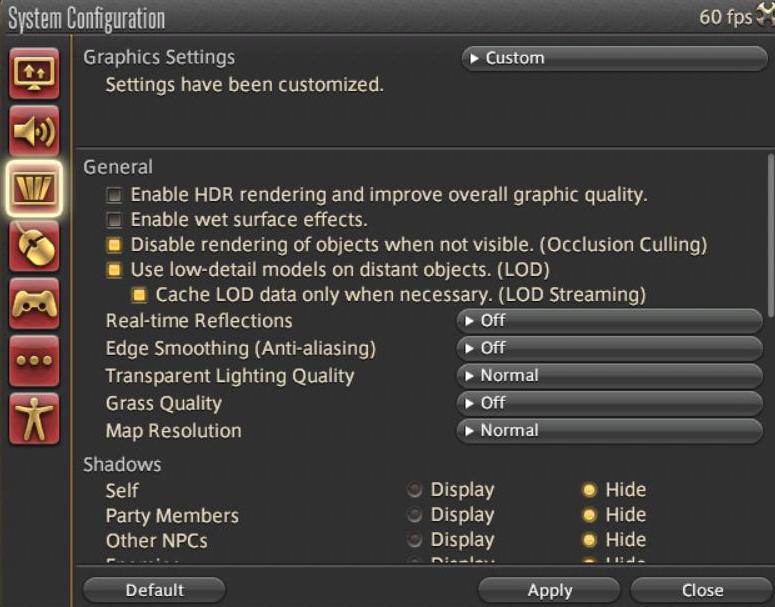
Task: Open the Real-time Reflections dropdown
Action: point(609,321)
